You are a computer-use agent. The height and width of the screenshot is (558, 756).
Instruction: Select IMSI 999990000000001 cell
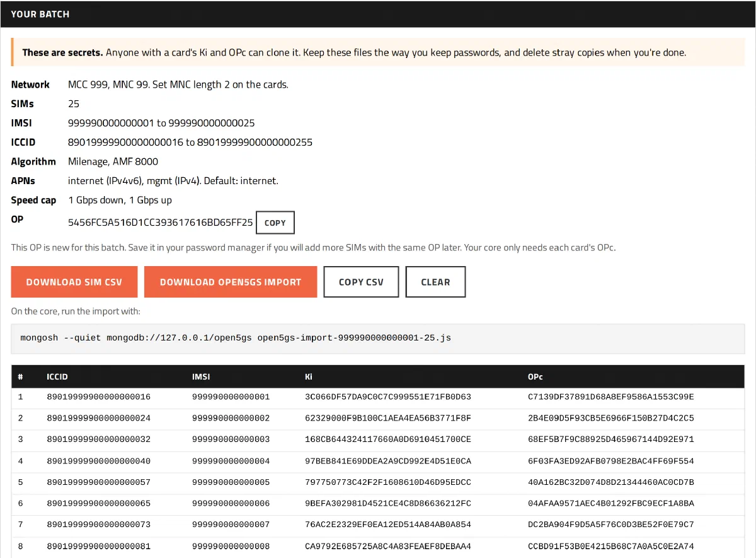point(231,397)
